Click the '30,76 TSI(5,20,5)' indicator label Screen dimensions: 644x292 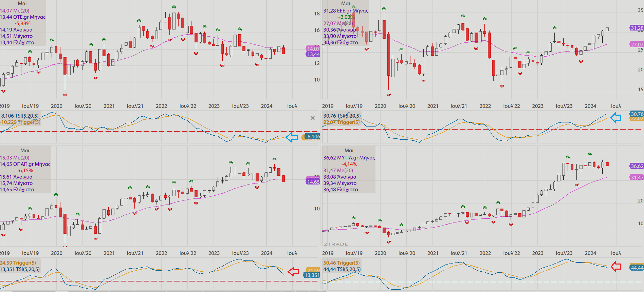click(x=342, y=116)
